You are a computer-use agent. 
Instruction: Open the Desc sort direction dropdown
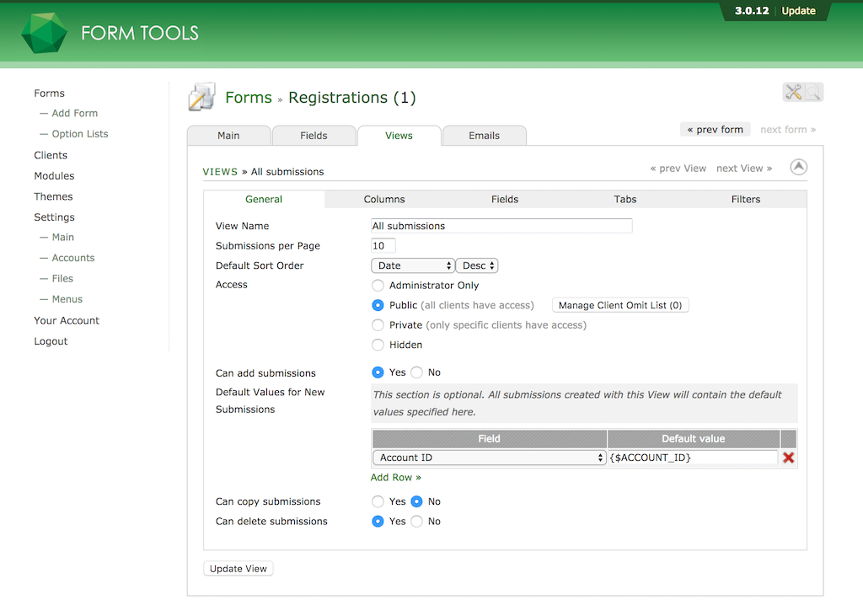(x=477, y=265)
